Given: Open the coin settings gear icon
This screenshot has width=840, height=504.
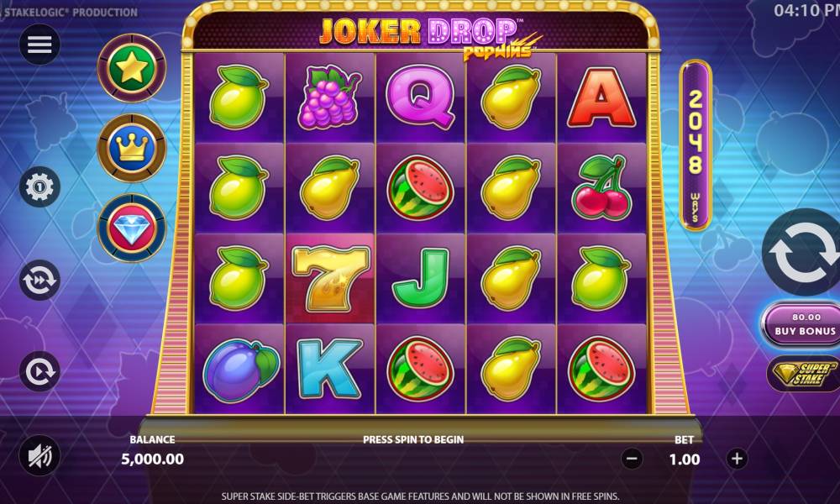Looking at the screenshot, I should [39, 187].
